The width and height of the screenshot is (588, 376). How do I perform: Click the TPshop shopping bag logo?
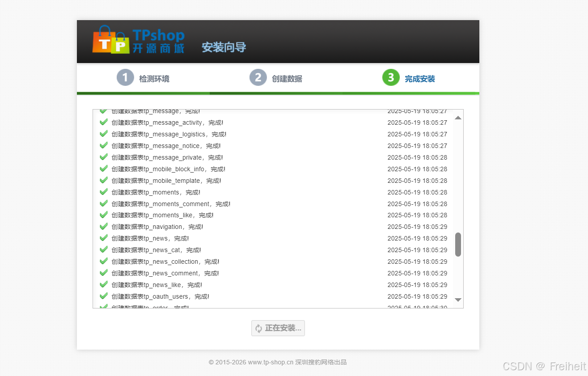coord(111,39)
